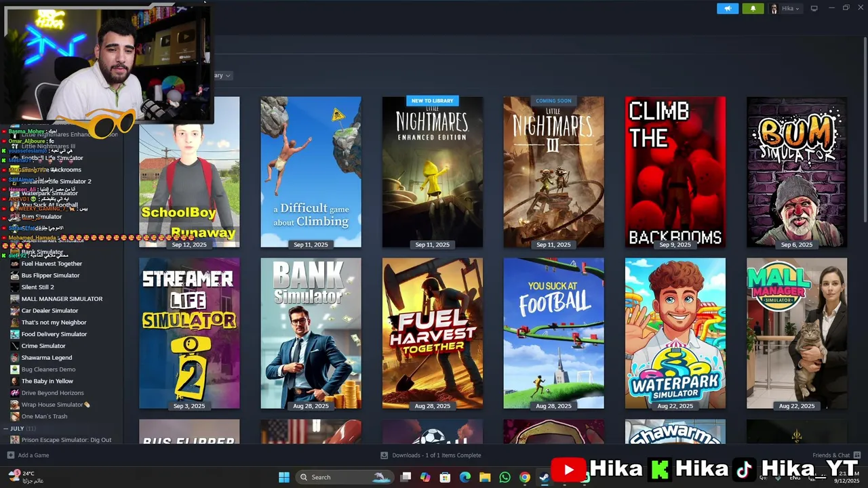868x488 pixels.
Task: Open You Suck at Football cover
Action: [554, 333]
